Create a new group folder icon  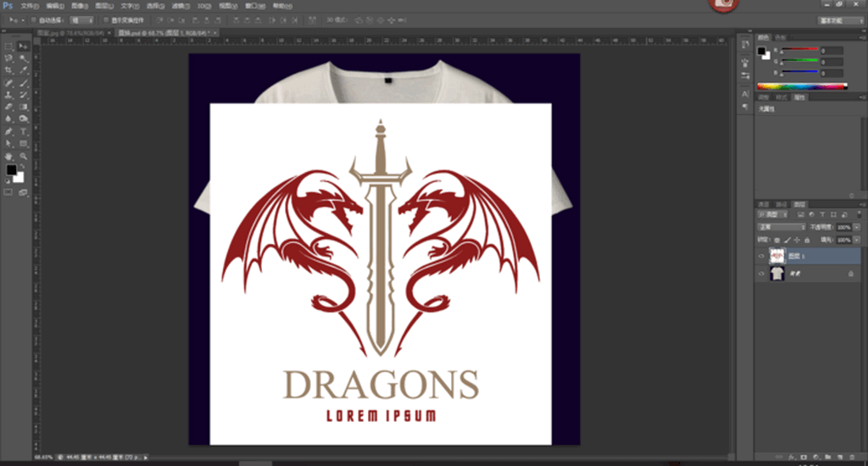[828, 458]
